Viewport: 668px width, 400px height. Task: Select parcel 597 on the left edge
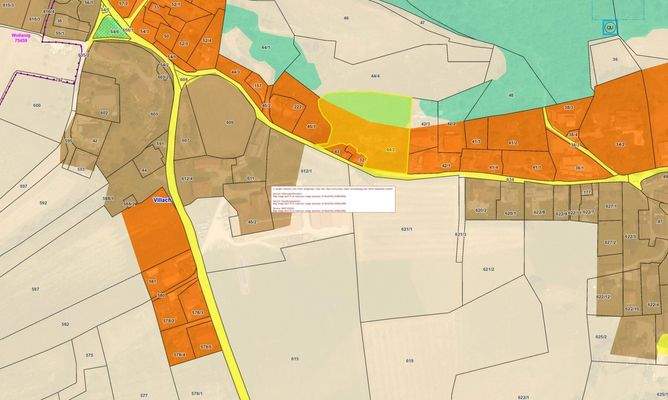36,288
